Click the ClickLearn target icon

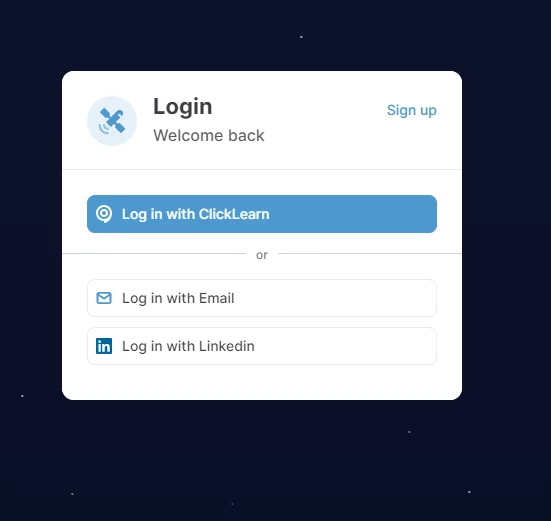104,214
